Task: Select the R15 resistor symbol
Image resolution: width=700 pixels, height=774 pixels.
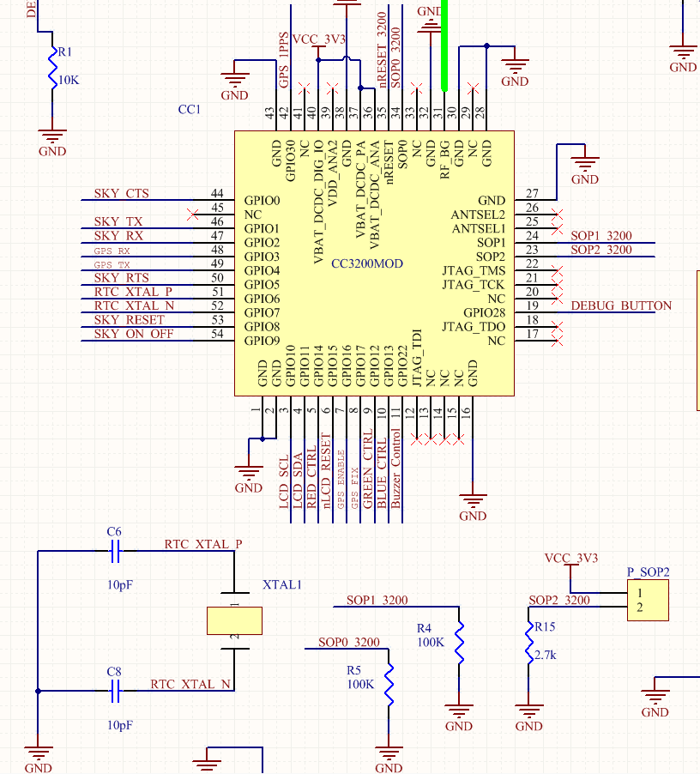Action: pyautogui.click(x=528, y=642)
